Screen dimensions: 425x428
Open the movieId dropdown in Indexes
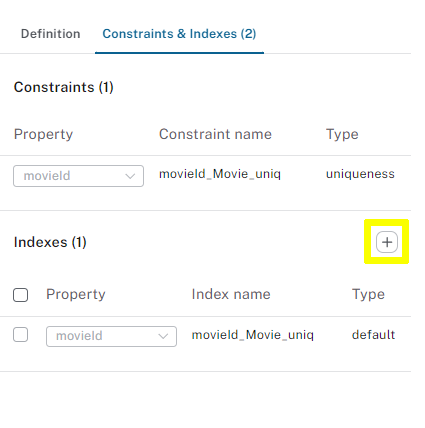click(111, 336)
